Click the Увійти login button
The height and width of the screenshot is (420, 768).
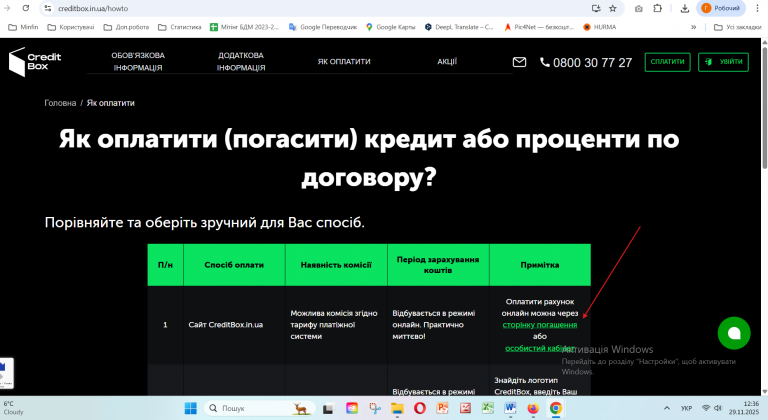[x=723, y=62]
